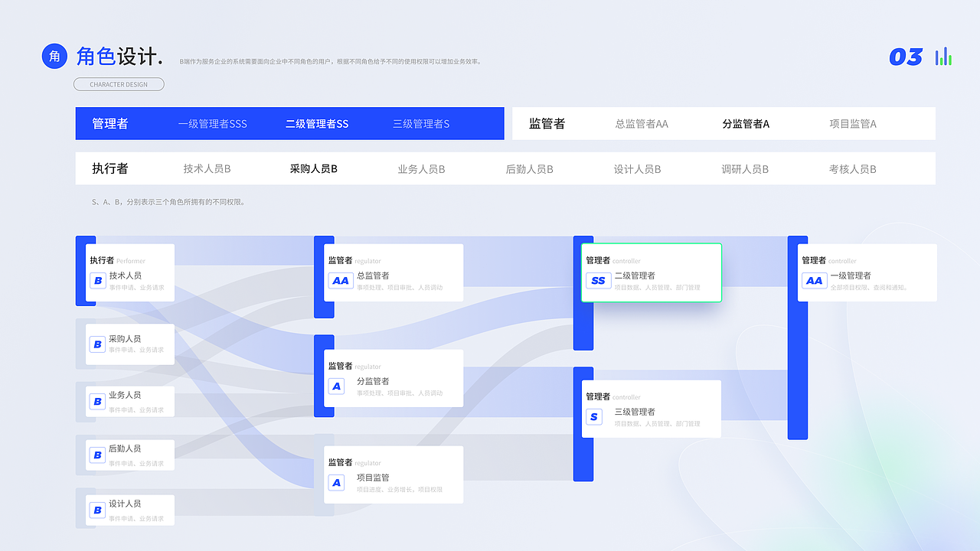Viewport: 980px width, 551px height.
Task: Select the 监管者 tab
Action: (546, 122)
